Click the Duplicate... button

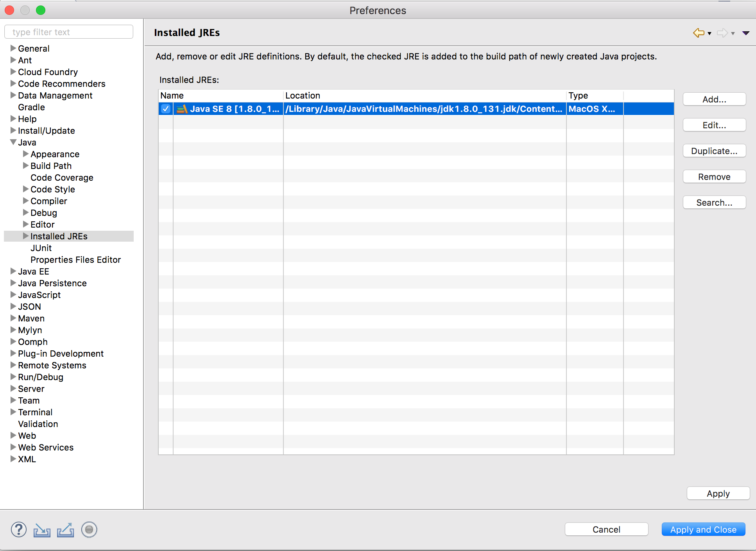714,151
